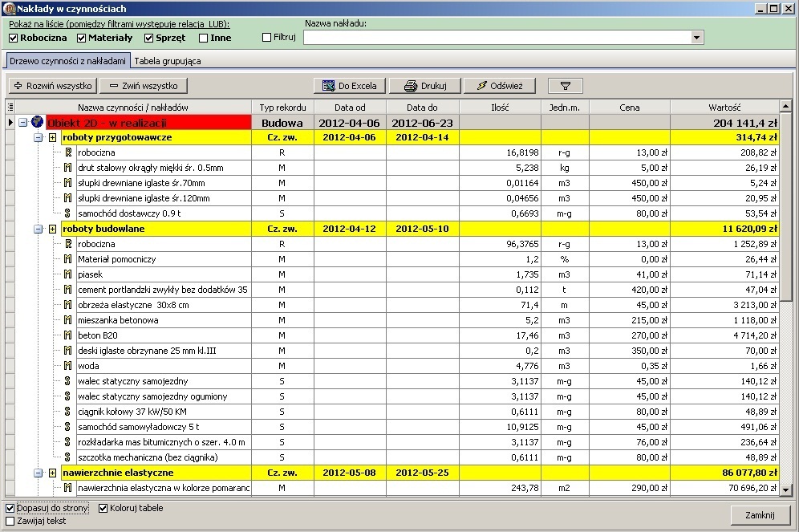Click the S icon beside samochód samowyładowczy 5 t
The image size is (799, 532).
tap(67, 427)
